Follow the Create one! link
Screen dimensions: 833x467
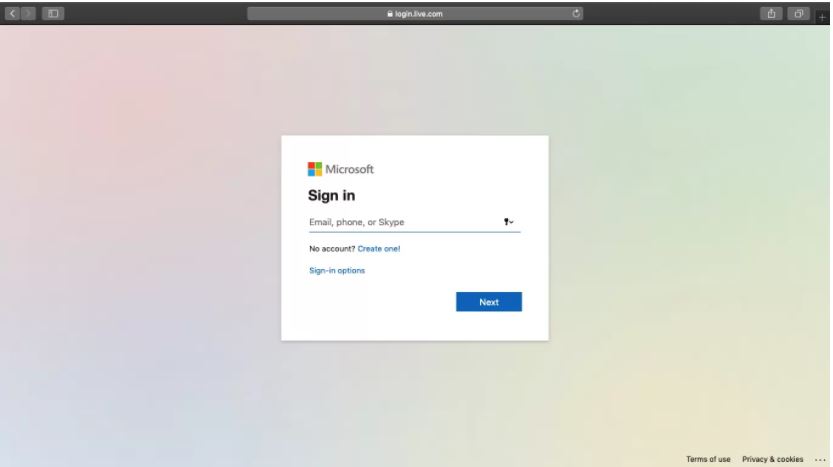[x=379, y=249]
